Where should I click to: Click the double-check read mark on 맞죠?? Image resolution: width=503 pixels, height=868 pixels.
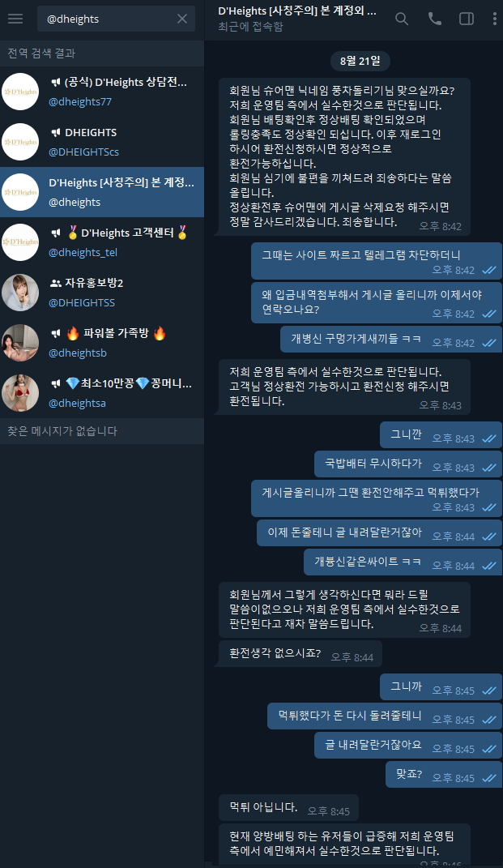[489, 778]
